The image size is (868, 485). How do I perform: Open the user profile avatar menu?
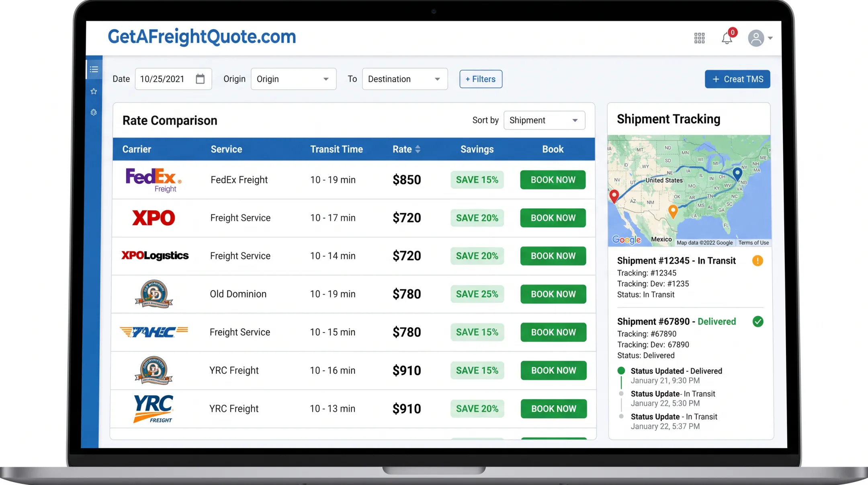tap(756, 38)
